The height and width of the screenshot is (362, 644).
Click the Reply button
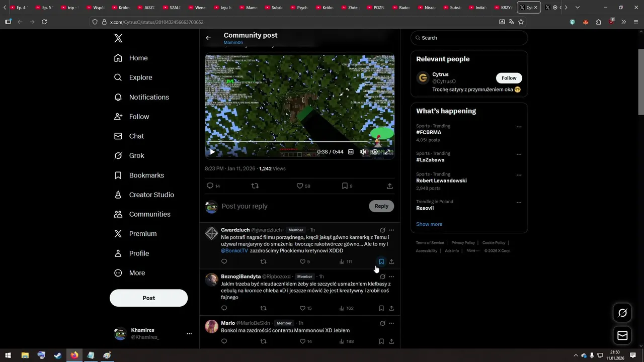click(381, 206)
